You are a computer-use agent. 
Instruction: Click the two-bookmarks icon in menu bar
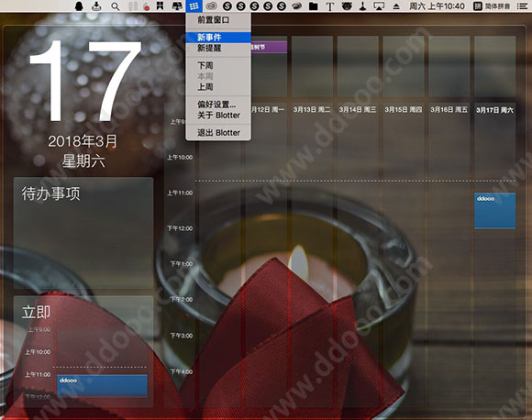(160, 6)
